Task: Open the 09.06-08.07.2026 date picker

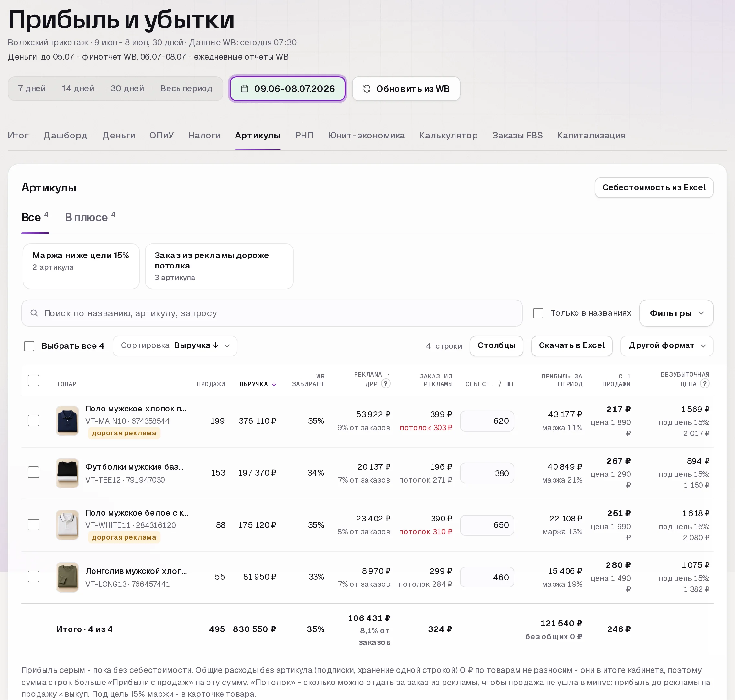Action: point(288,89)
